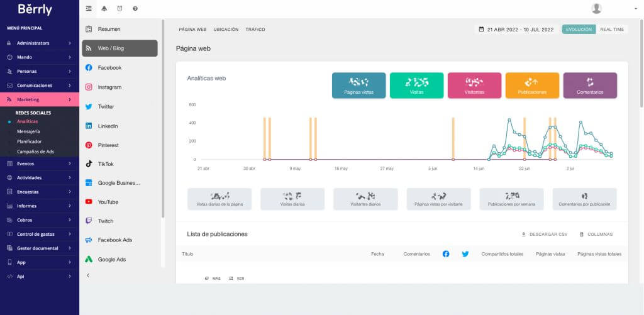Switch to Ubicación tab
The width and height of the screenshot is (644, 315).
point(226,30)
